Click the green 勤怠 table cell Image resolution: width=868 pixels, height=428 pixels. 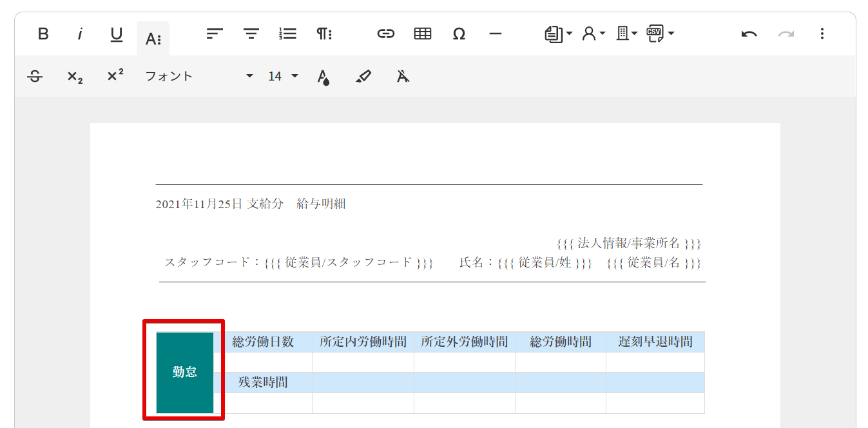[185, 373]
